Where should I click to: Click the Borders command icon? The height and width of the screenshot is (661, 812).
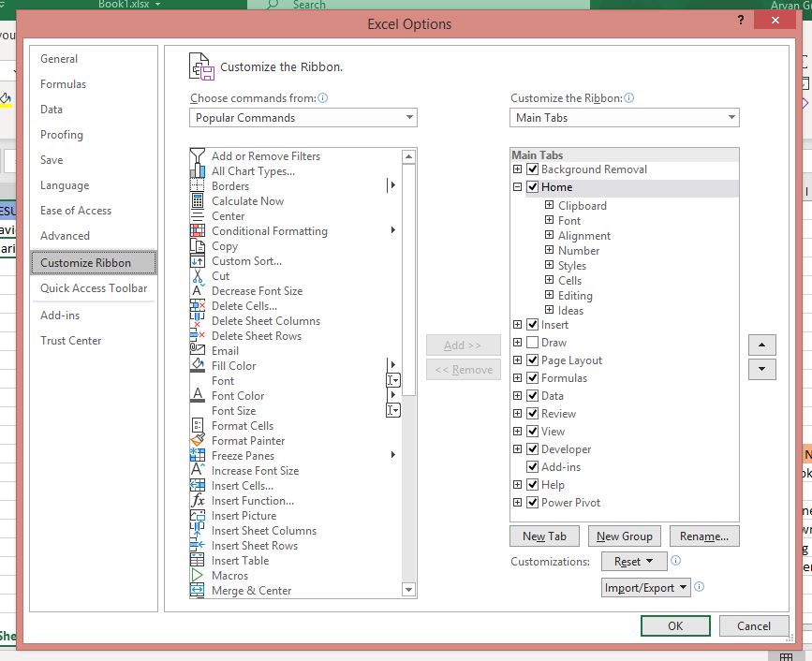tap(198, 185)
